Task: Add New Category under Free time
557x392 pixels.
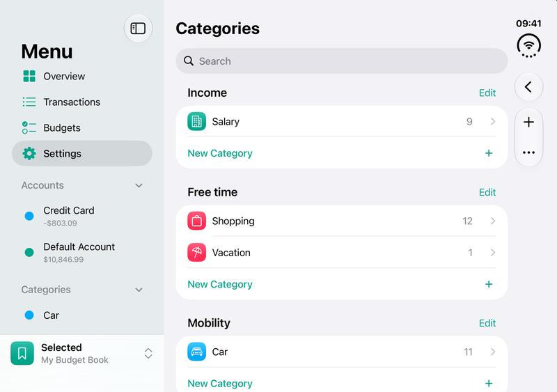Action: click(x=341, y=284)
